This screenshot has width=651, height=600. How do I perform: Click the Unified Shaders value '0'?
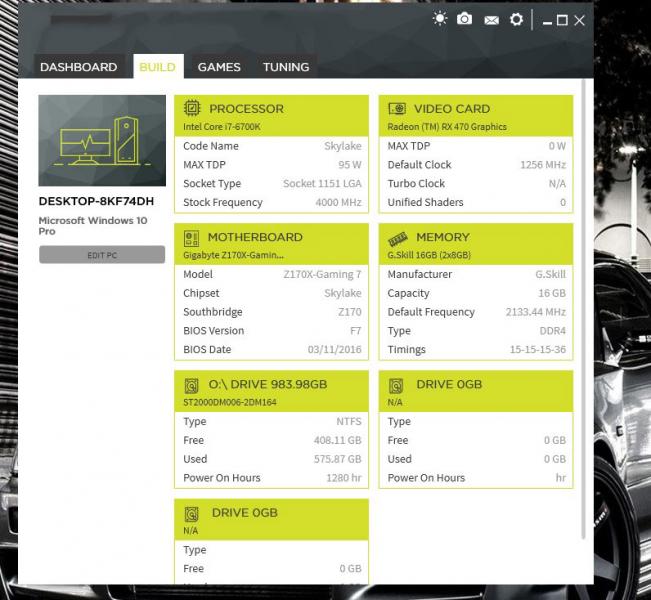pos(563,202)
